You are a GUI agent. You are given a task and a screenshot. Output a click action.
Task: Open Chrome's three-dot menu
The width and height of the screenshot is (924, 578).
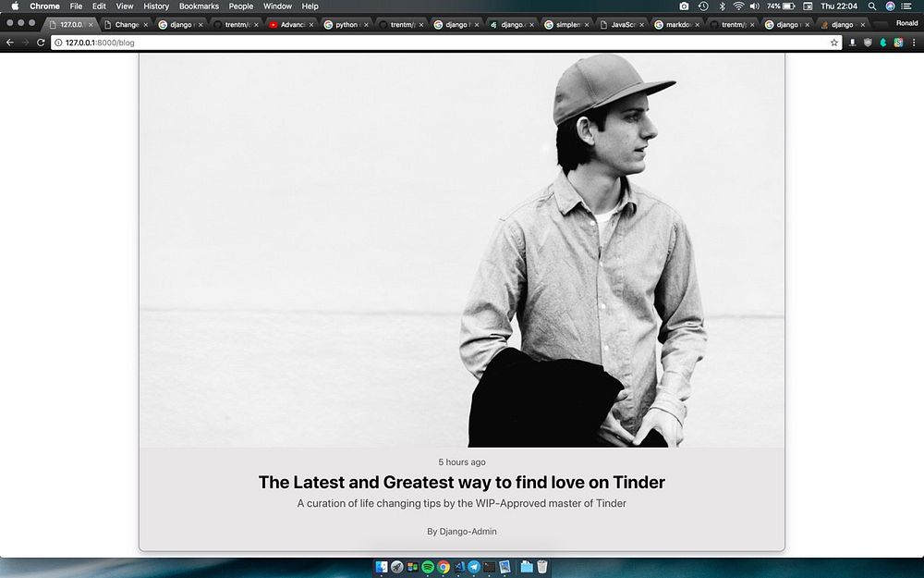(914, 43)
